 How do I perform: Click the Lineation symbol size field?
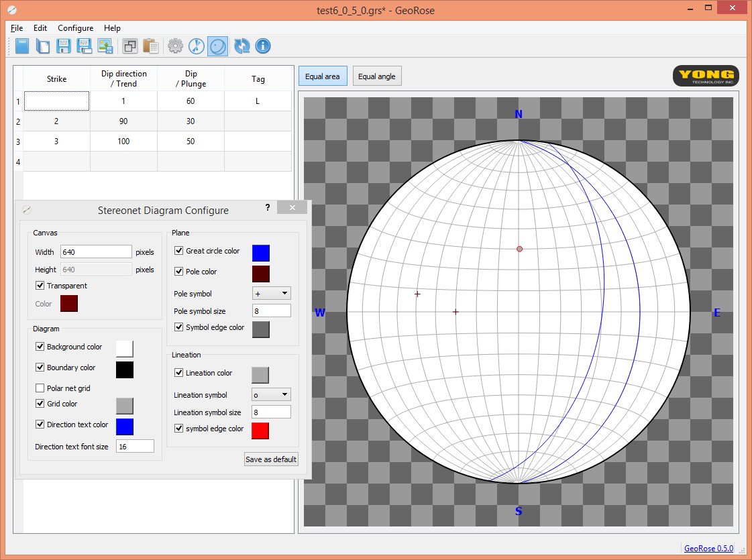coord(272,412)
